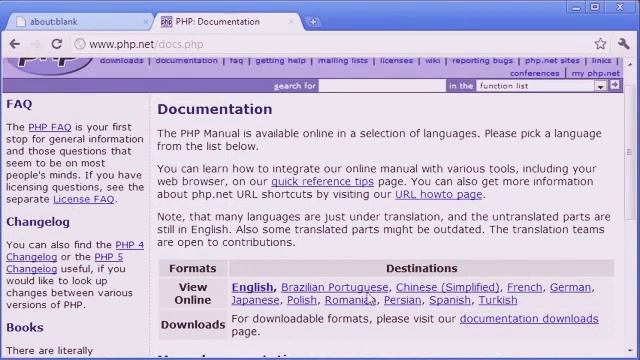View the manual in Turkish
Viewport: 640px width, 360px height.
(x=498, y=300)
